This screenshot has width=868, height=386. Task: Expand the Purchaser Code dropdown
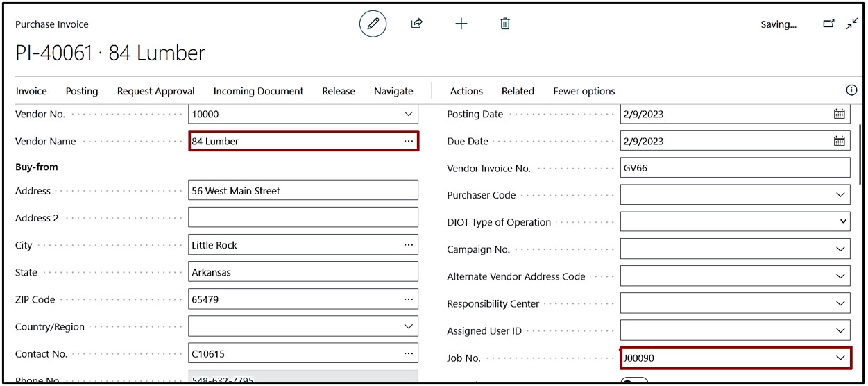841,196
